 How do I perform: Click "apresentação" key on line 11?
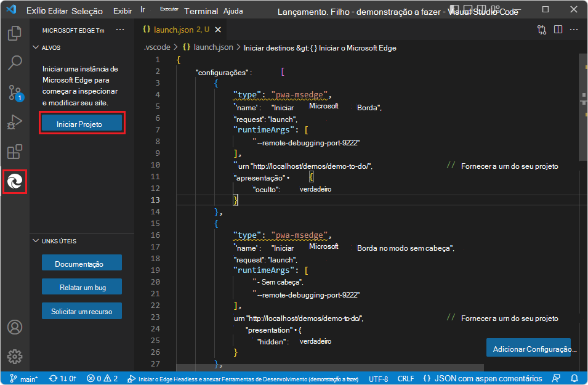[259, 178]
